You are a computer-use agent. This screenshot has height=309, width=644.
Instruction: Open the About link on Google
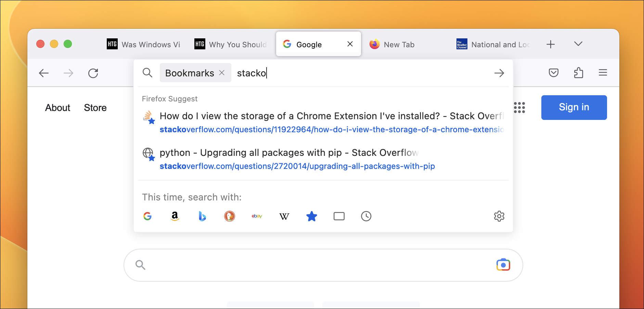click(57, 108)
